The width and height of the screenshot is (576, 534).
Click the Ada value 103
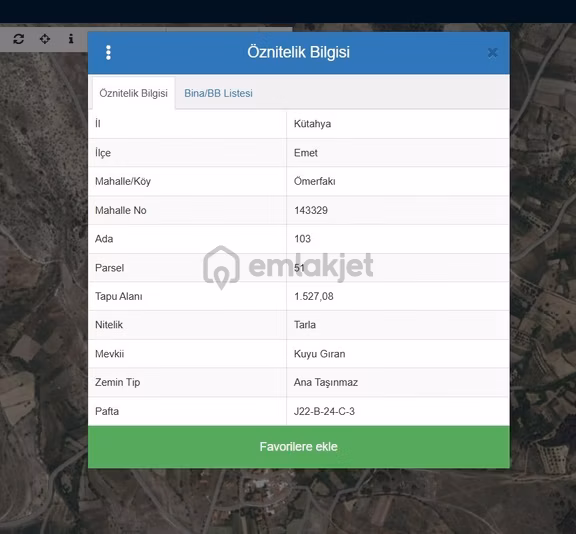click(302, 239)
